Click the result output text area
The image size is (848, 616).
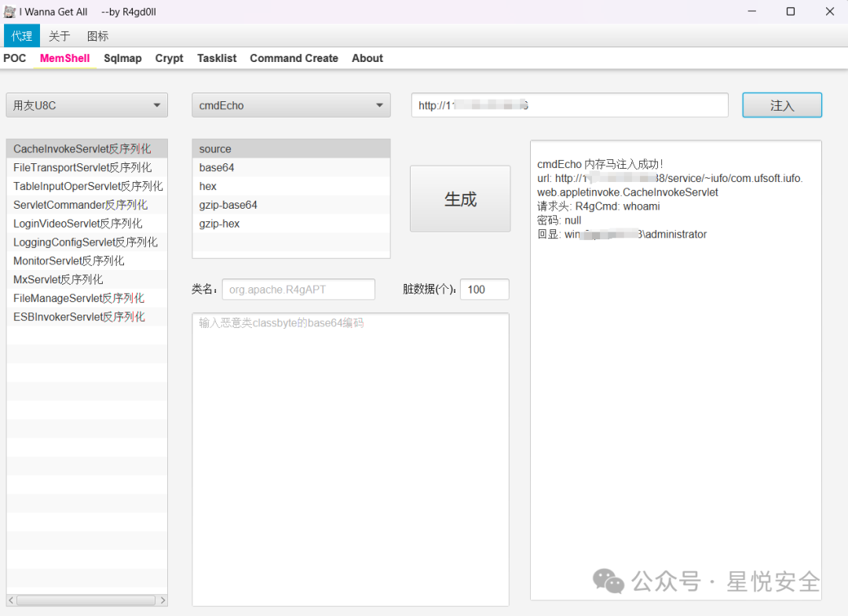pos(676,370)
